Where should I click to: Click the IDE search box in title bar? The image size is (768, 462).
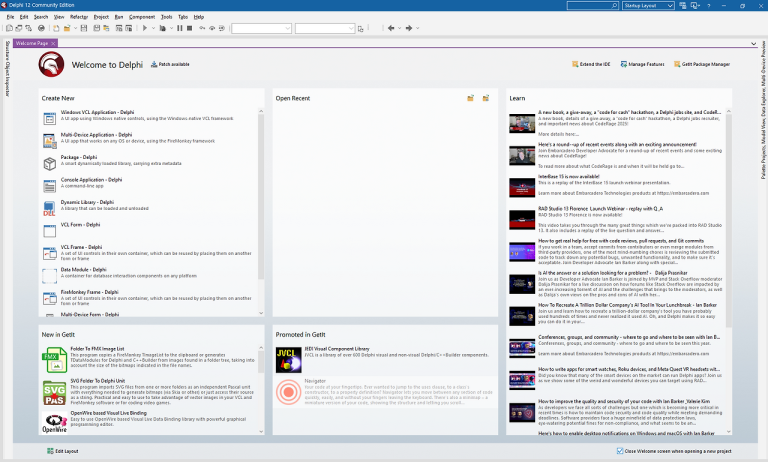593,5
